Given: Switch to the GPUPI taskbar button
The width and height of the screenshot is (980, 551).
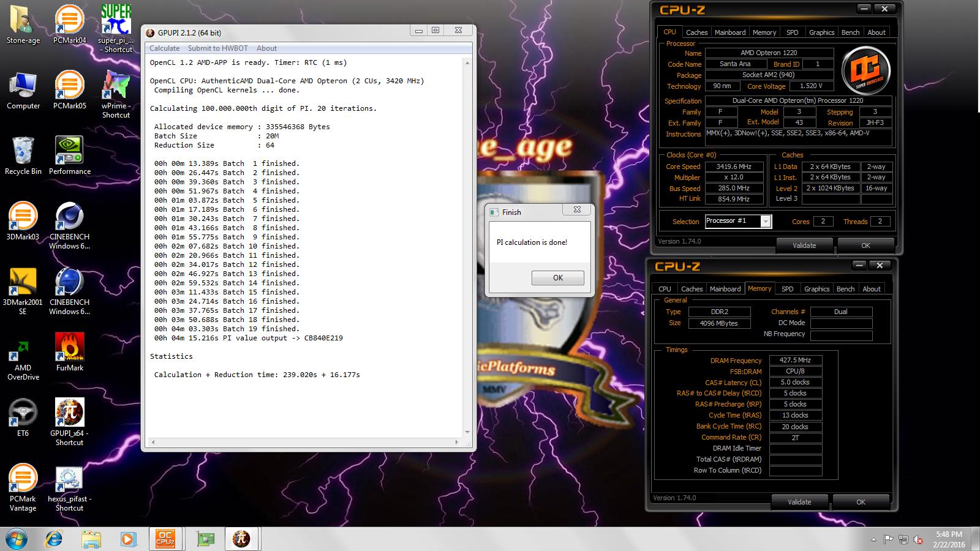Looking at the screenshot, I should tap(242, 539).
